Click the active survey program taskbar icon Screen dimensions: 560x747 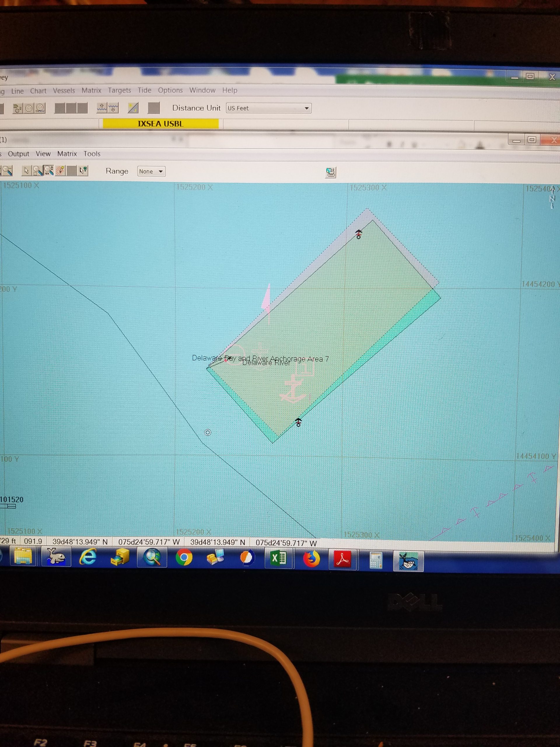click(408, 561)
